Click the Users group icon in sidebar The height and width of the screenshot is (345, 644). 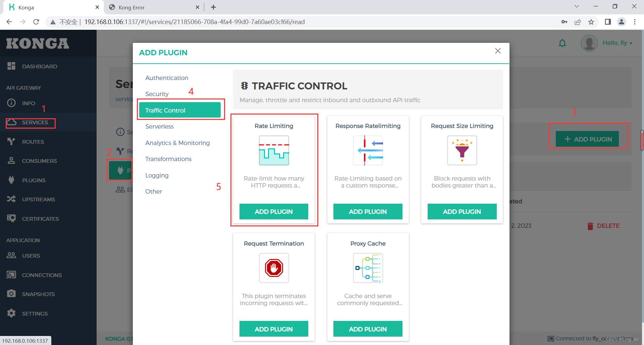11,255
